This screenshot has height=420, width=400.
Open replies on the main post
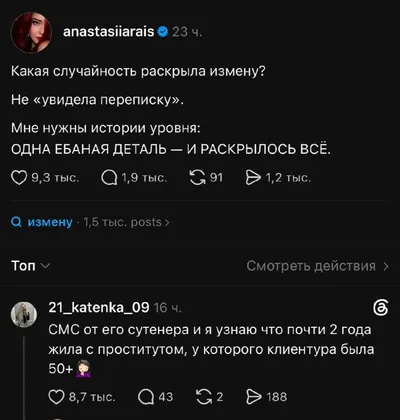click(109, 178)
